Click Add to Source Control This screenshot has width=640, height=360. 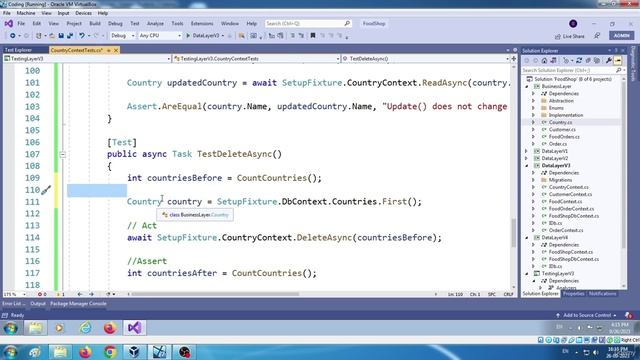[x=586, y=315]
